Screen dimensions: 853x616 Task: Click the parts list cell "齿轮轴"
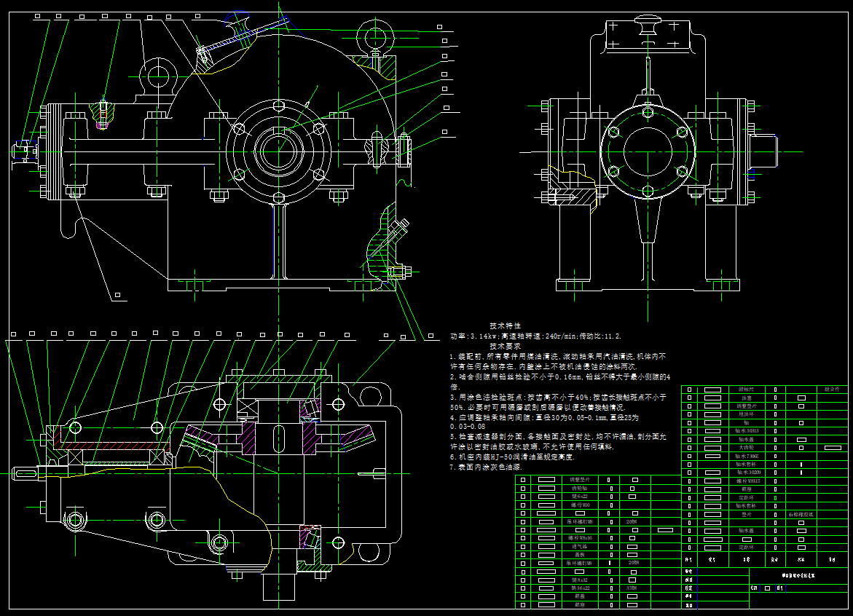579,489
